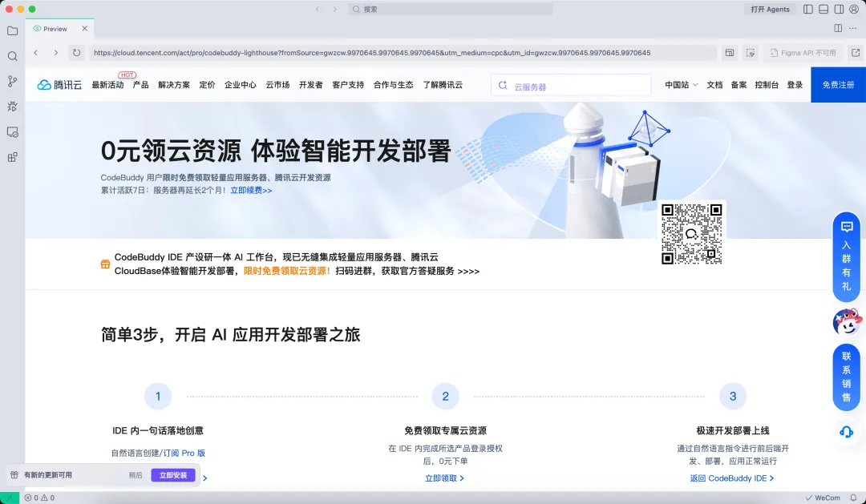Go back in the preview browser
Image resolution: width=866 pixels, height=504 pixels.
pyautogui.click(x=36, y=52)
